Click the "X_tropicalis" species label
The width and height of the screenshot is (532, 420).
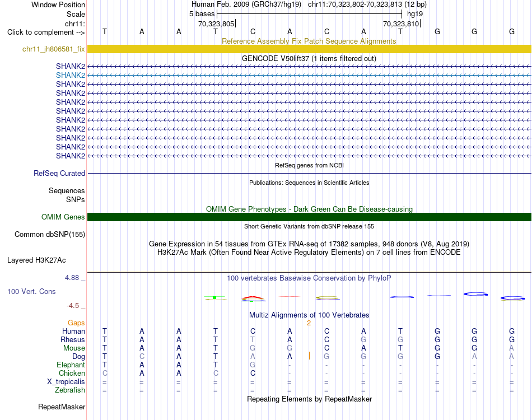coord(66,382)
